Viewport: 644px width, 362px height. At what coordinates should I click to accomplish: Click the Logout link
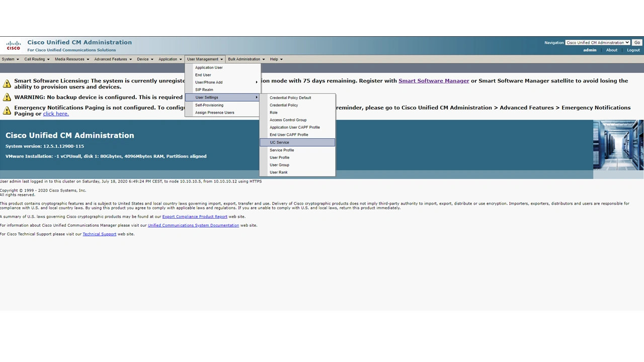click(633, 50)
